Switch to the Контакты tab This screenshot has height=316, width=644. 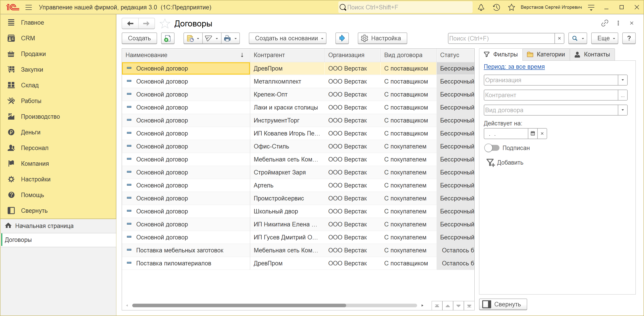tap(592, 55)
